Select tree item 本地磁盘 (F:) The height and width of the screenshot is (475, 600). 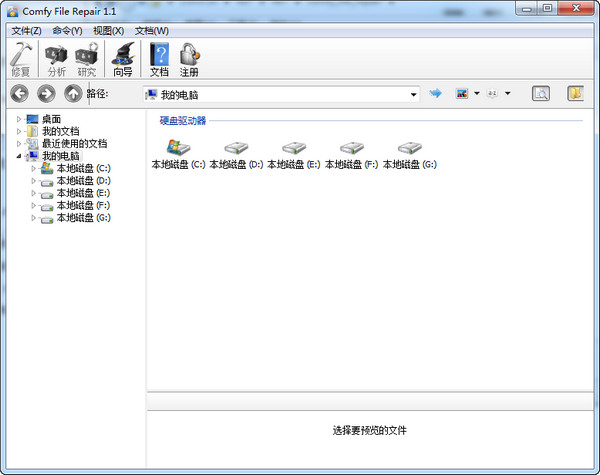tap(83, 206)
